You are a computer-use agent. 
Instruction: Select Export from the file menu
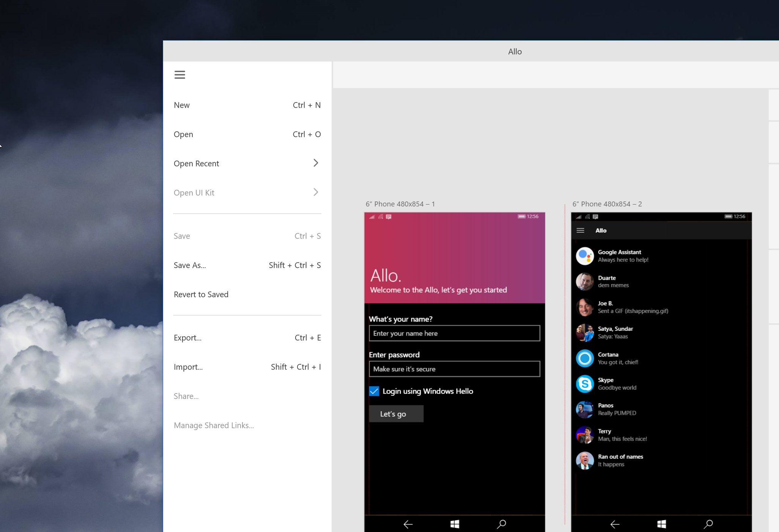click(x=188, y=337)
